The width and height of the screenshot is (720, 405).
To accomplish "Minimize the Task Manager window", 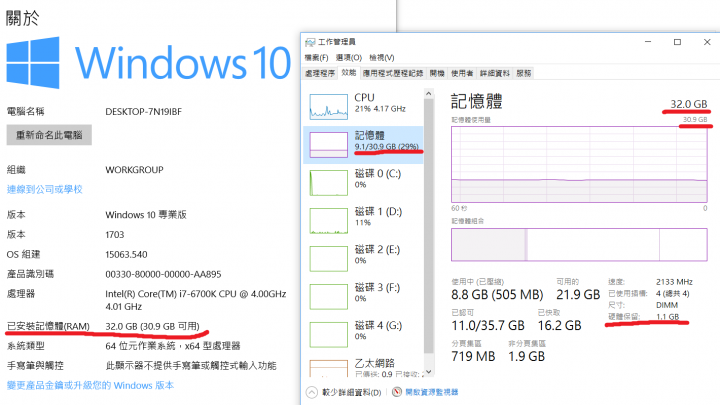I will coord(648,42).
